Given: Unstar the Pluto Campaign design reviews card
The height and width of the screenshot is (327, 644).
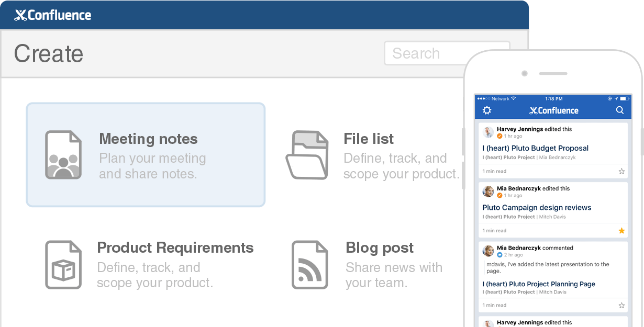Looking at the screenshot, I should (621, 231).
